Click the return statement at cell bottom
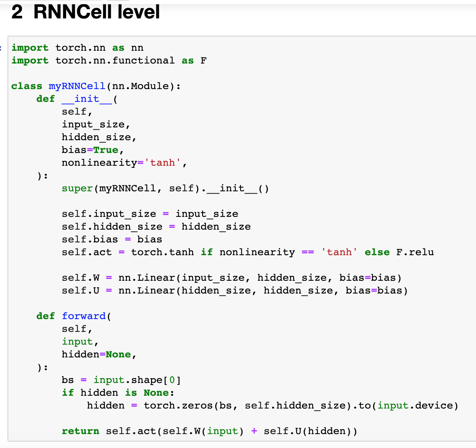The image size is (476, 448). click(x=209, y=431)
